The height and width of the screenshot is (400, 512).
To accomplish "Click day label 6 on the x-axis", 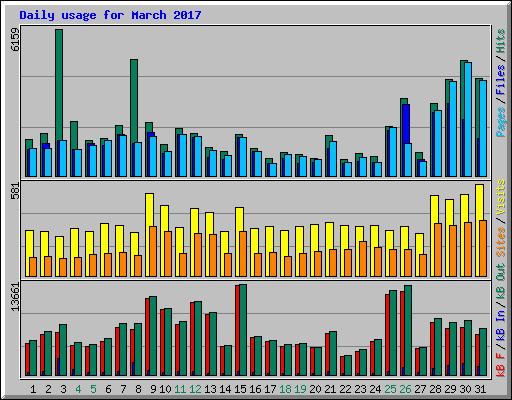I will [108, 389].
